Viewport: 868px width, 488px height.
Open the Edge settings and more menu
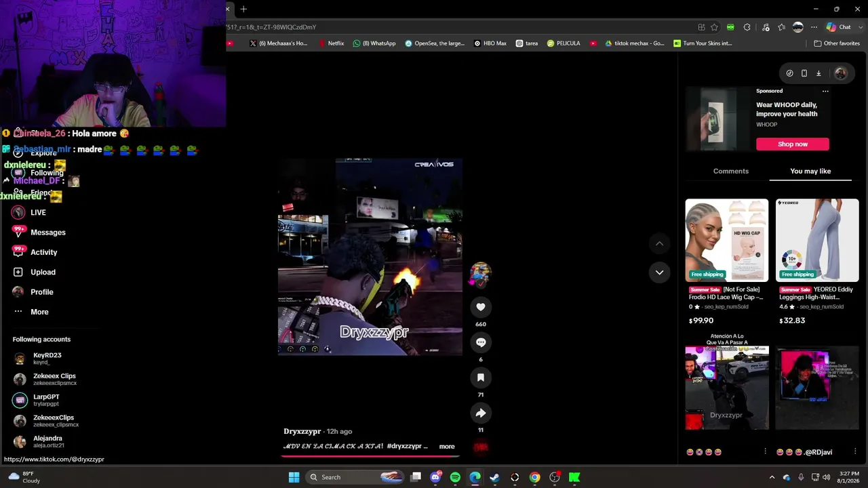(814, 27)
